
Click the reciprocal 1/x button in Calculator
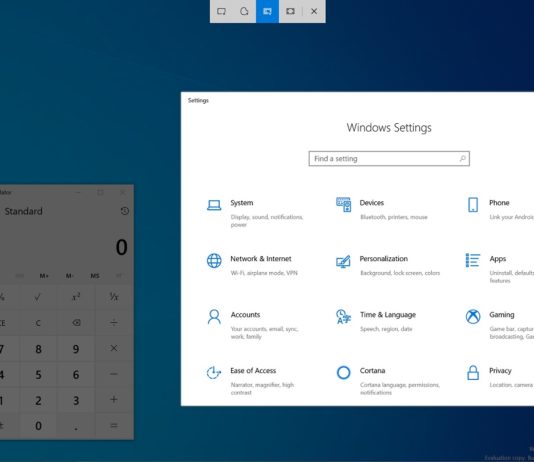tap(114, 297)
